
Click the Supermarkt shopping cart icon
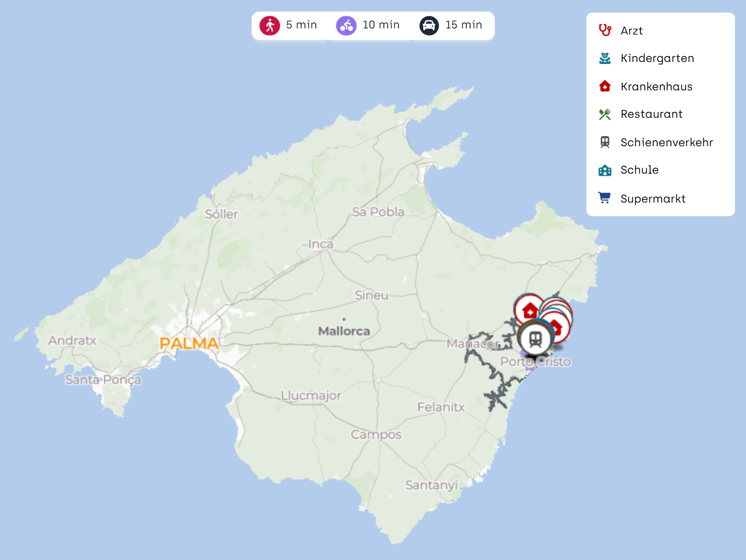coord(604,198)
